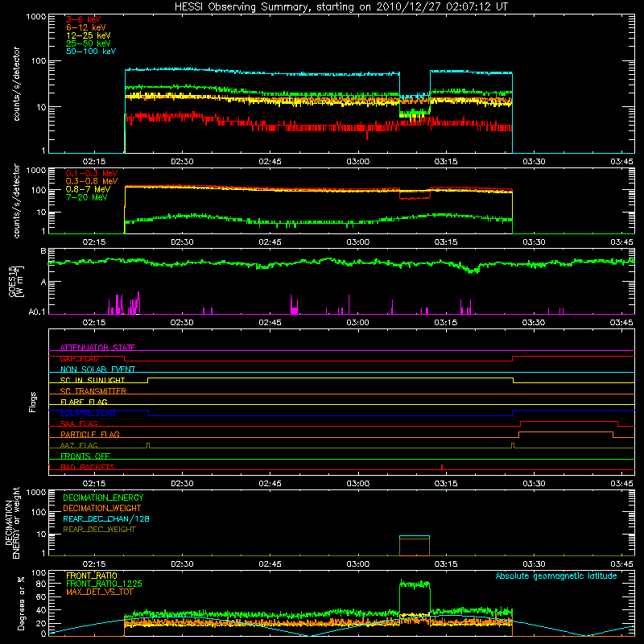The width and height of the screenshot is (644, 644).
Task: Select the AAZ_FLAG label
Action: click(x=79, y=445)
